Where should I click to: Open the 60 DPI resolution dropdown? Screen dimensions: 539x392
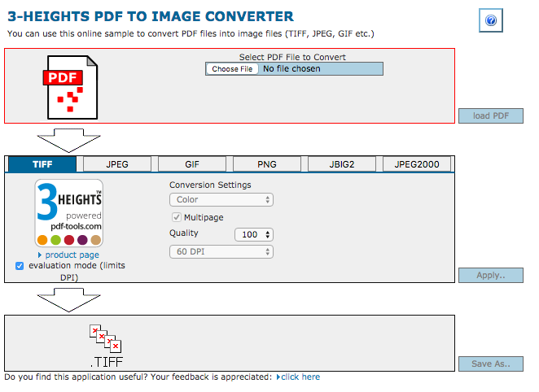click(221, 252)
